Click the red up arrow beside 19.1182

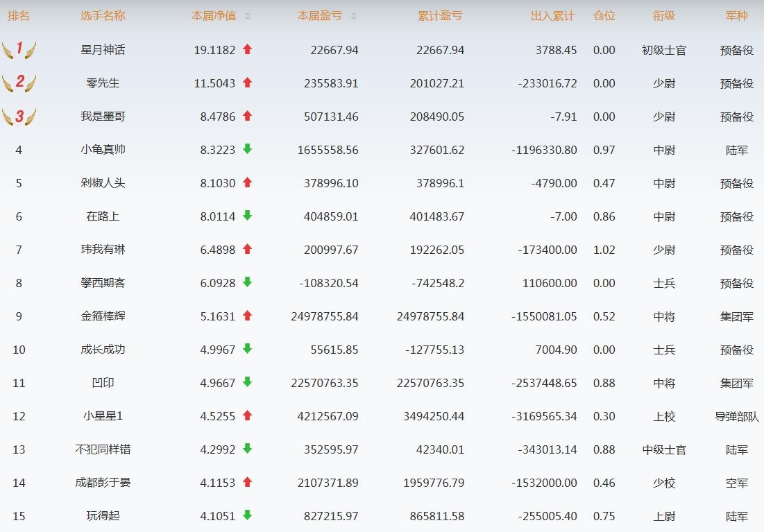click(x=248, y=49)
